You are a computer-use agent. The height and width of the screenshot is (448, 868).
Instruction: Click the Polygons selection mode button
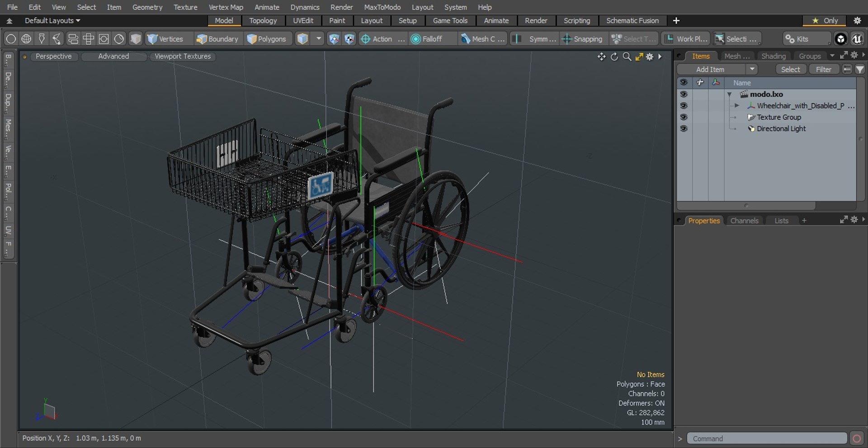click(267, 39)
